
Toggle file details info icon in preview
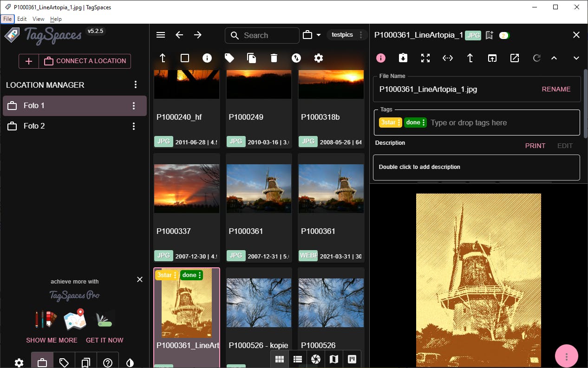[x=381, y=58]
